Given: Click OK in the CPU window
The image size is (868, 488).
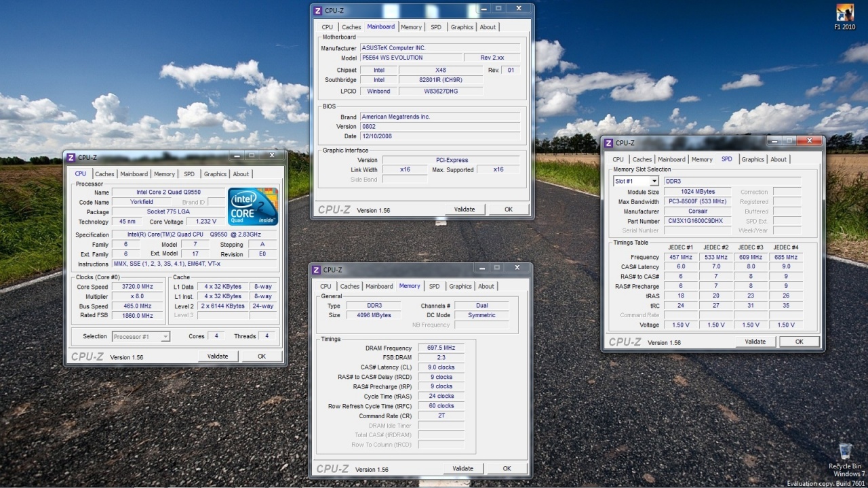Looking at the screenshot, I should [x=262, y=356].
